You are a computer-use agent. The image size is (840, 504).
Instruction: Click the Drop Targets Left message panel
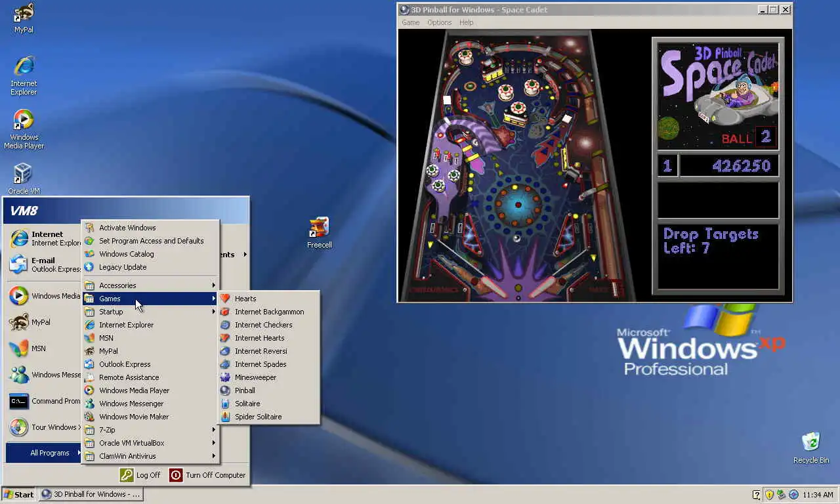coord(719,257)
